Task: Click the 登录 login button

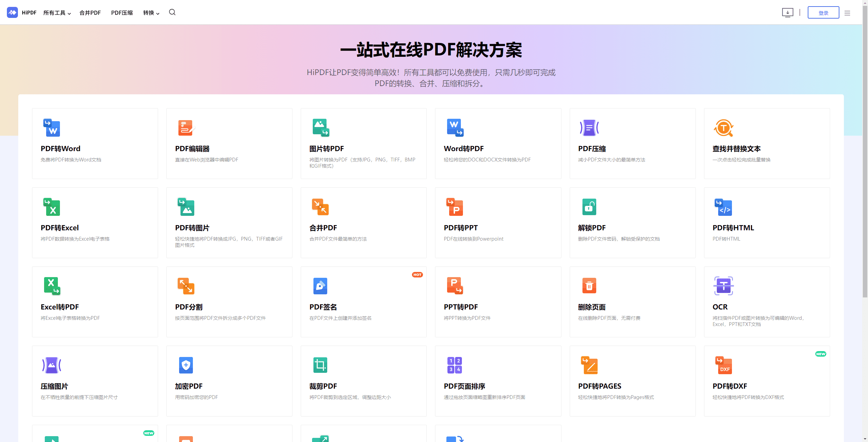Action: [x=823, y=13]
